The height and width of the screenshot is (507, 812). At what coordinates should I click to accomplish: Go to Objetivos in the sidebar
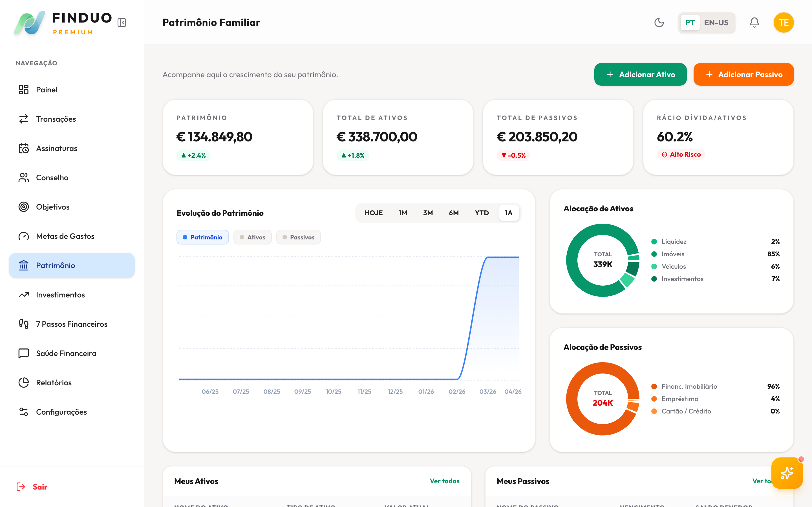pos(53,207)
